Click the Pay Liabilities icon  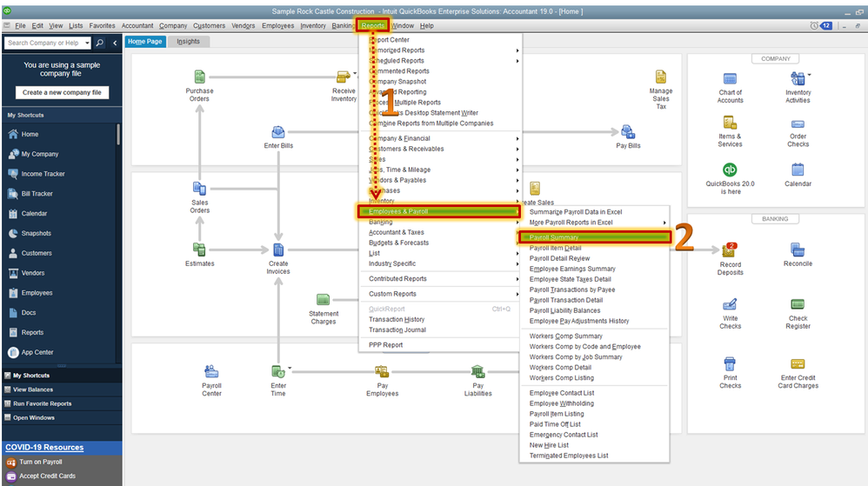tap(477, 371)
